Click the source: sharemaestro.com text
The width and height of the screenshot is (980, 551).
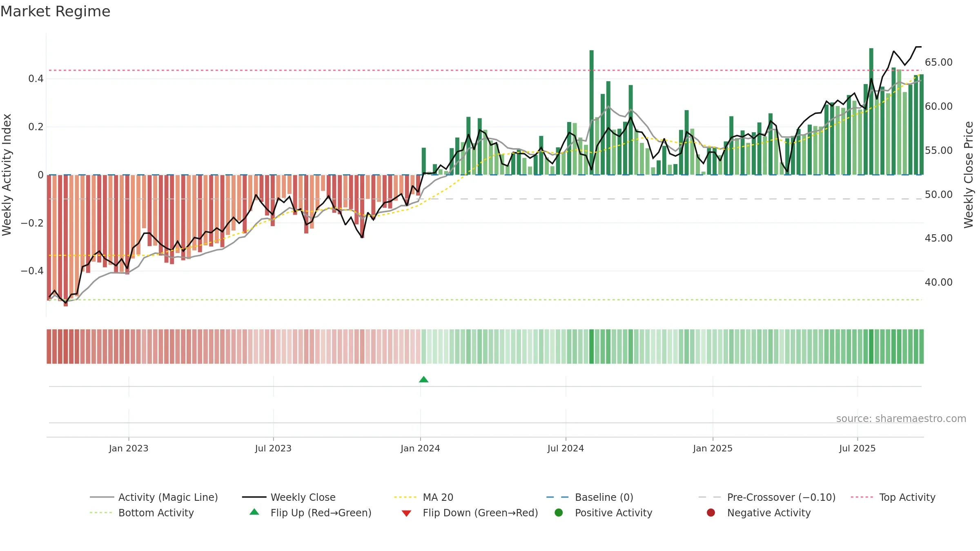[901, 418]
